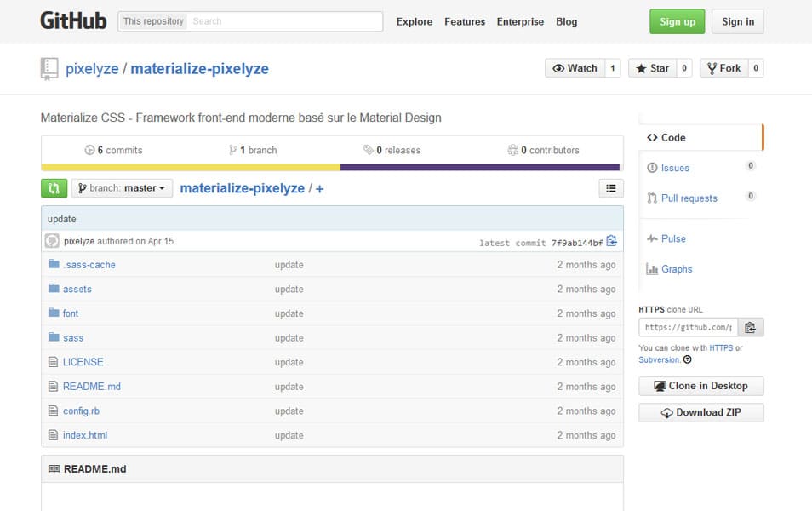Image resolution: width=812 pixels, height=511 pixels.
Task: Click the HTTPS clone URL field
Action: point(689,327)
